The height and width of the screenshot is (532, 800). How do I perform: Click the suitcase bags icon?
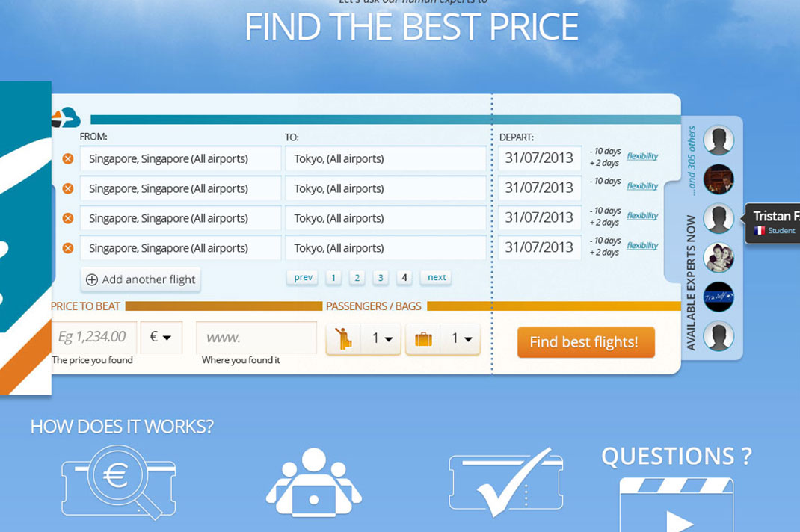pos(423,339)
